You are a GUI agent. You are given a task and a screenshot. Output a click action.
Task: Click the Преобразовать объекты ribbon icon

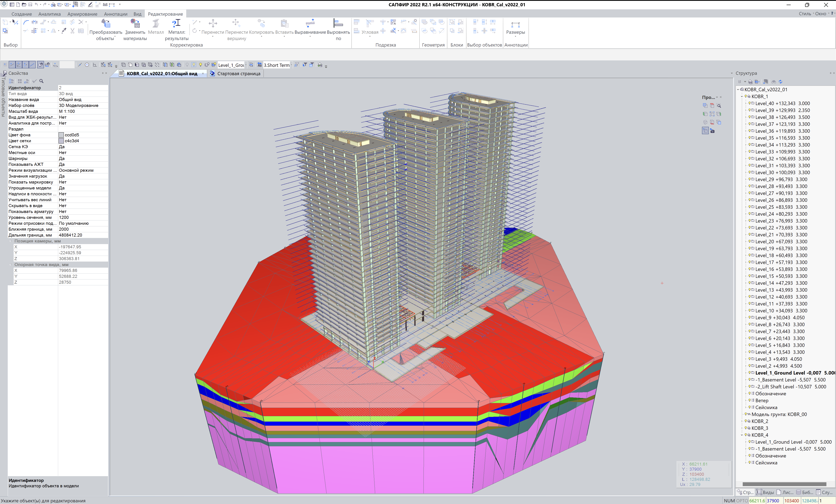point(106,23)
